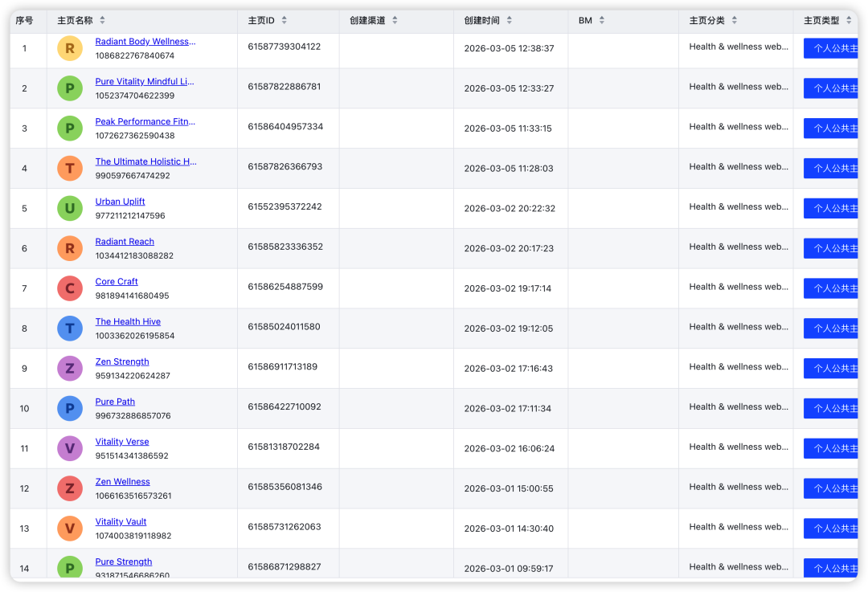
Task: Open the Core Craft page link
Action: pos(117,282)
